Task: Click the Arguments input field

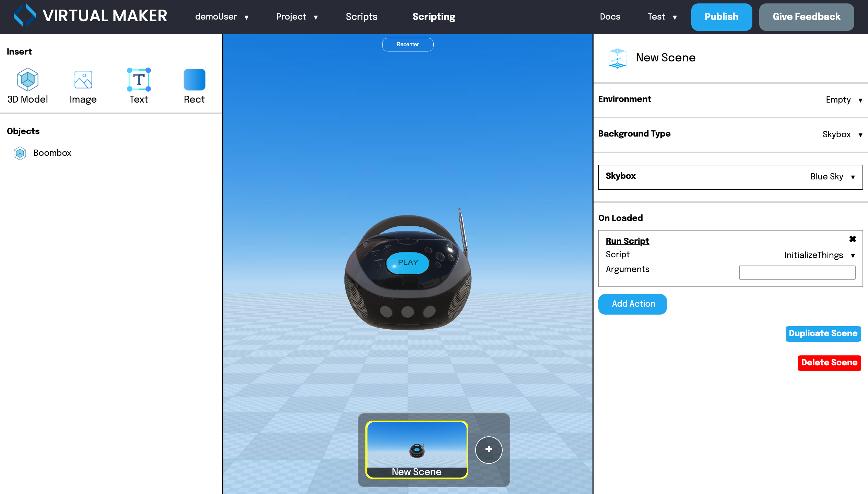Action: 797,272
